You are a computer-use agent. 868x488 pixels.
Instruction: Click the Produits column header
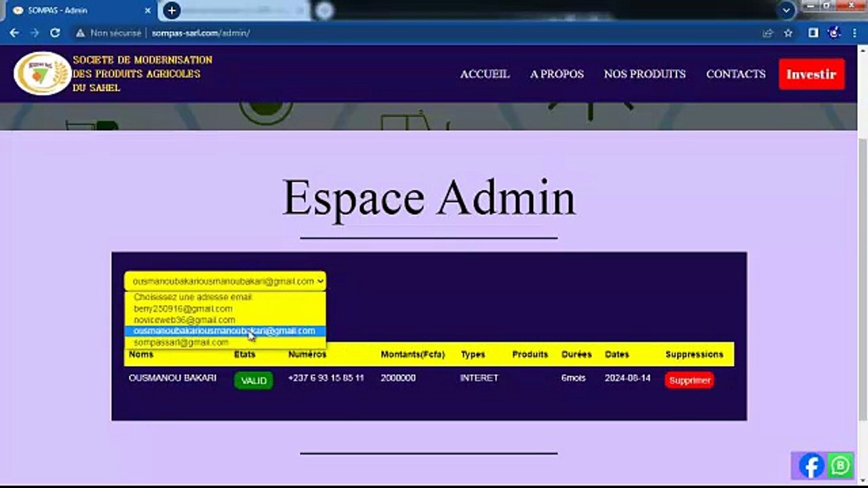coord(530,354)
